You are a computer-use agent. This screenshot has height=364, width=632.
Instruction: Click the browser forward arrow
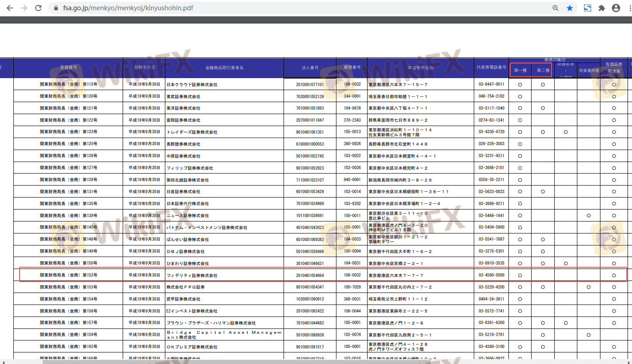[24, 8]
